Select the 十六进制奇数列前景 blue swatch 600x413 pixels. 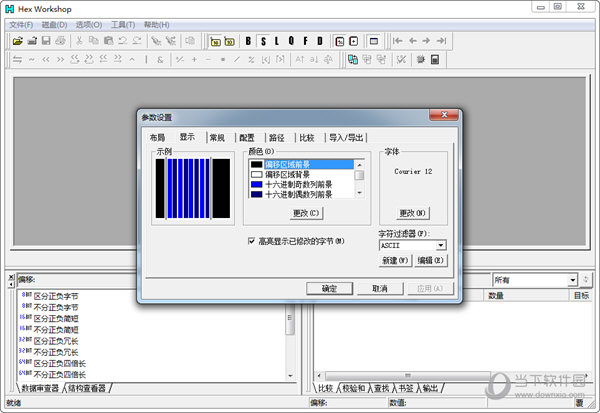[256, 184]
